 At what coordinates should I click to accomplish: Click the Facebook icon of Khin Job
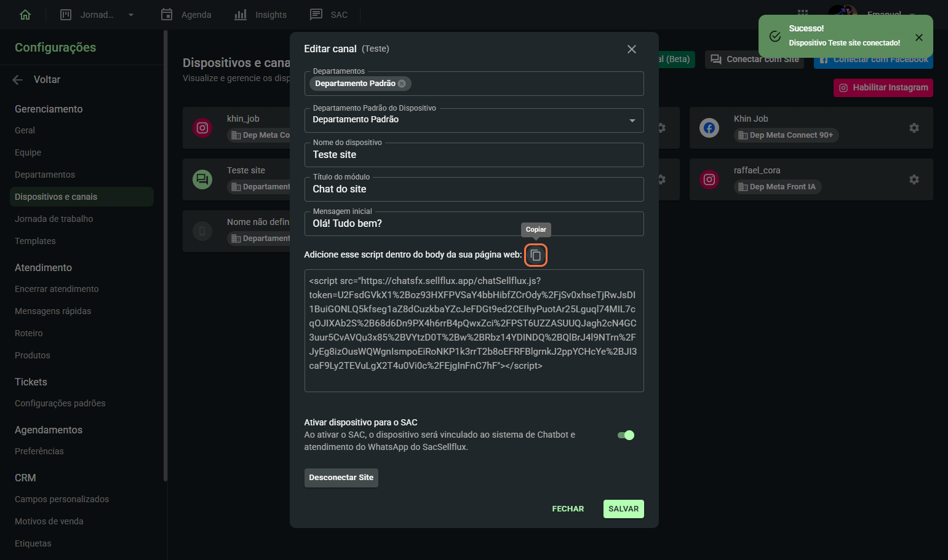tap(709, 128)
